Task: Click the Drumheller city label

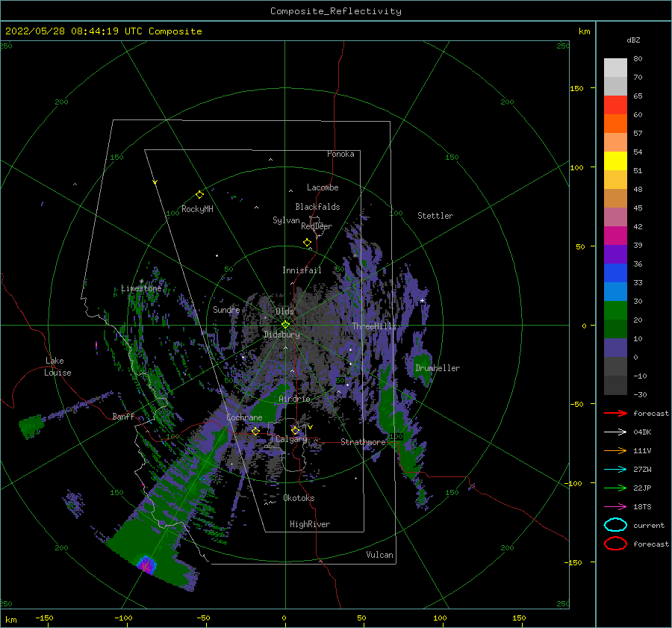Action: coord(438,368)
